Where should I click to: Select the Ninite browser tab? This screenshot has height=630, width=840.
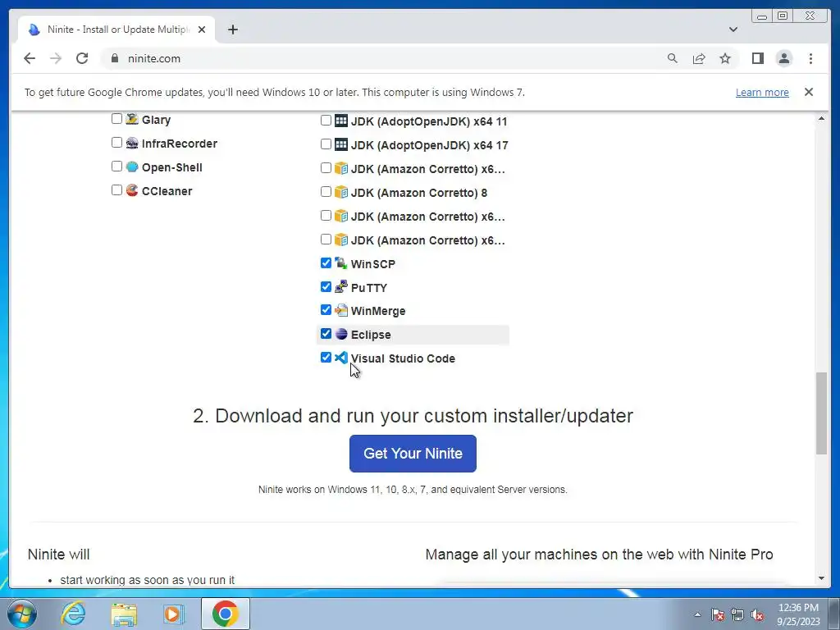tap(116, 30)
